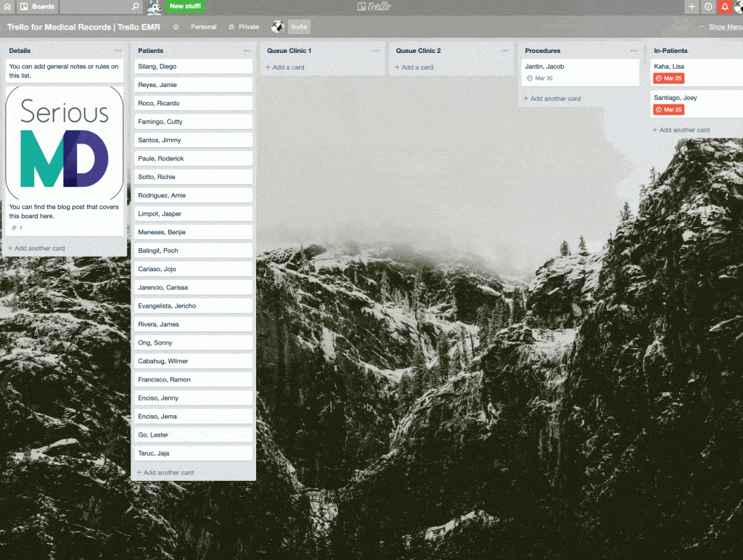743x560 pixels.
Task: Open the SeriousMD logo card image
Action: 65,143
